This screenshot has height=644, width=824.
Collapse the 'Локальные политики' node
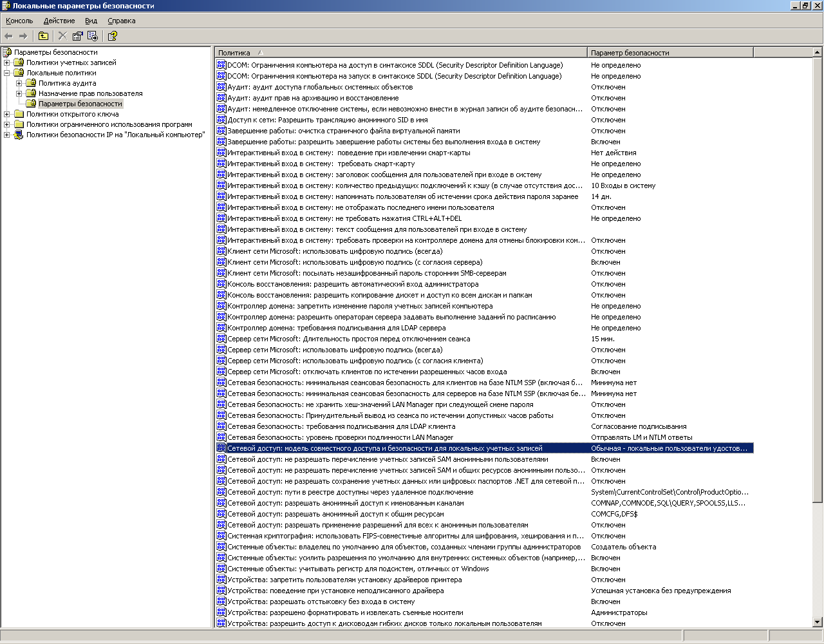click(x=7, y=73)
